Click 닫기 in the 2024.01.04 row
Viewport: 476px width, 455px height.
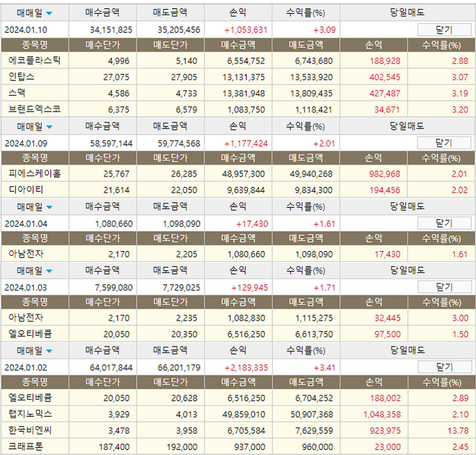pyautogui.click(x=444, y=223)
